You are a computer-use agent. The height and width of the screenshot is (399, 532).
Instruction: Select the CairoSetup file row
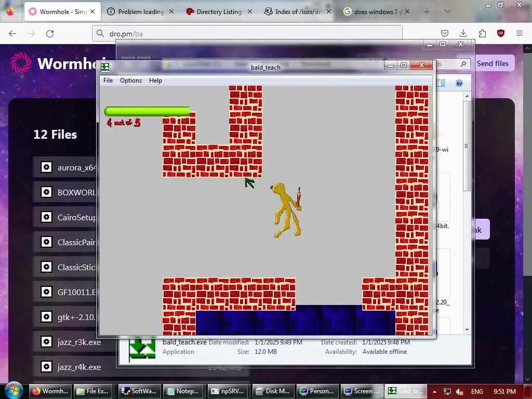[x=65, y=217]
